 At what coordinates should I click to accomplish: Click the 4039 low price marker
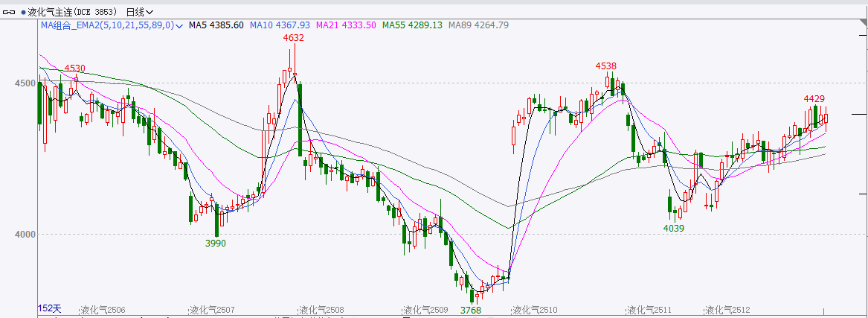(673, 228)
